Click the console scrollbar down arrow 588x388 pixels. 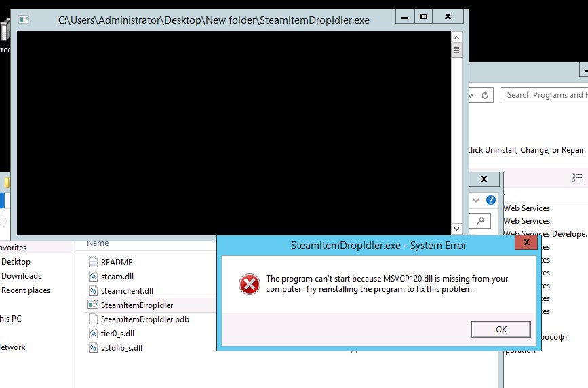point(456,229)
